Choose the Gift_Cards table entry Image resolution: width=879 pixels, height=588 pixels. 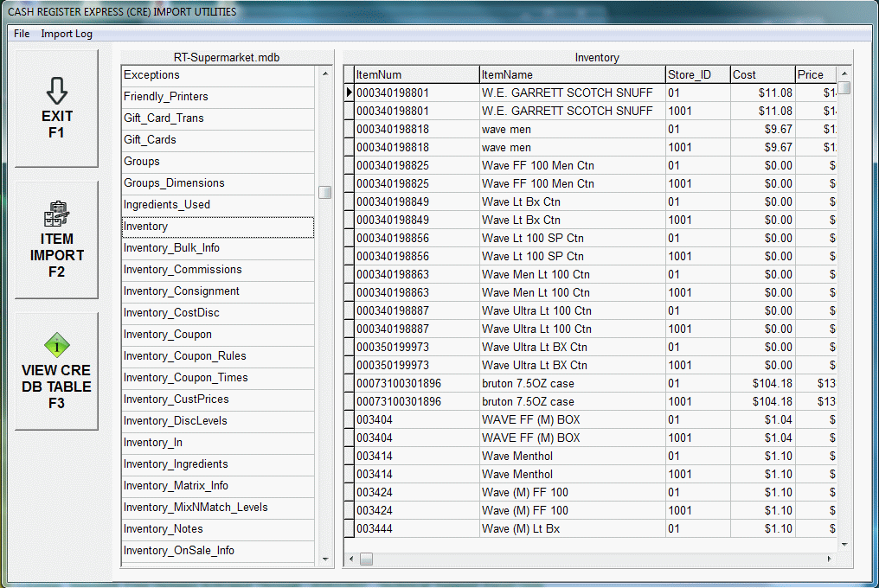coord(217,140)
